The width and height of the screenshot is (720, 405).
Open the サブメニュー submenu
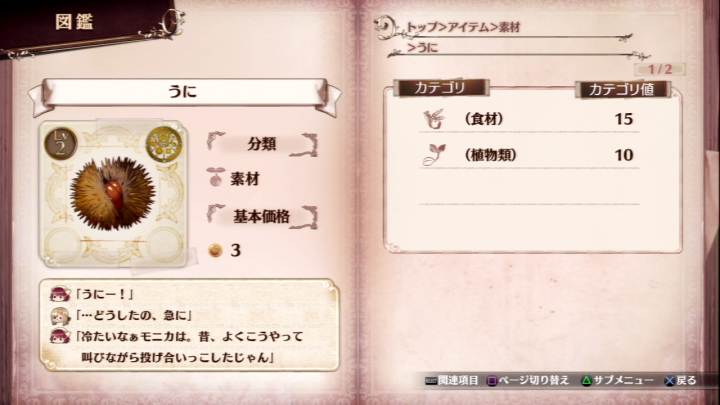618,380
